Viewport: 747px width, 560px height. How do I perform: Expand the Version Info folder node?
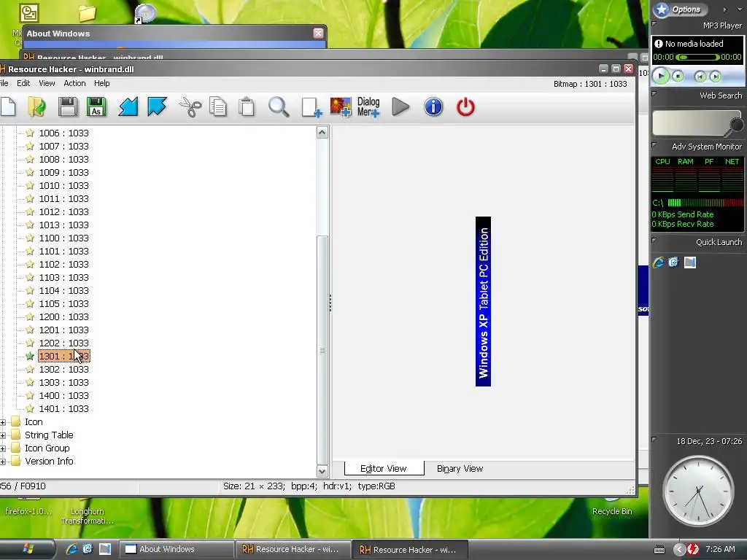click(3, 462)
